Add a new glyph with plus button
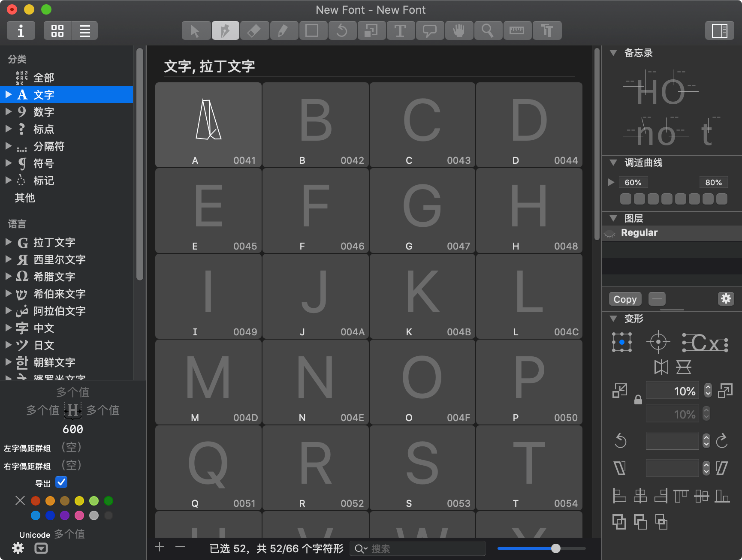The width and height of the screenshot is (742, 560). coord(160,547)
